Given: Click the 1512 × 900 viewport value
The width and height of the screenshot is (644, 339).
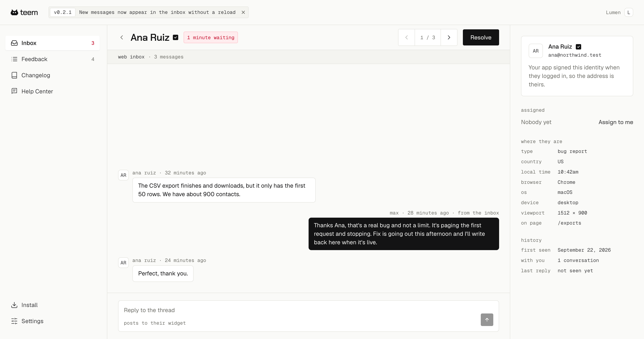Looking at the screenshot, I should [572, 213].
